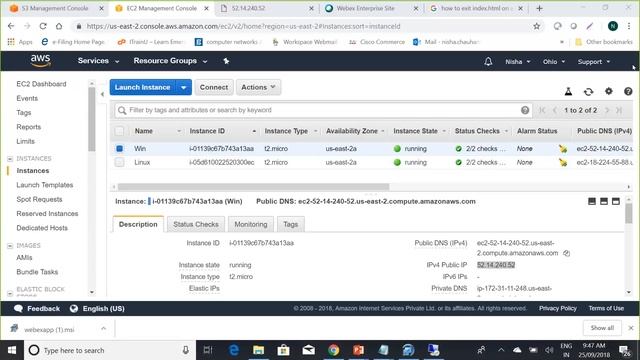Go to the next page of instances
Image resolution: width=640 pixels, height=360 pixels.
[607, 110]
